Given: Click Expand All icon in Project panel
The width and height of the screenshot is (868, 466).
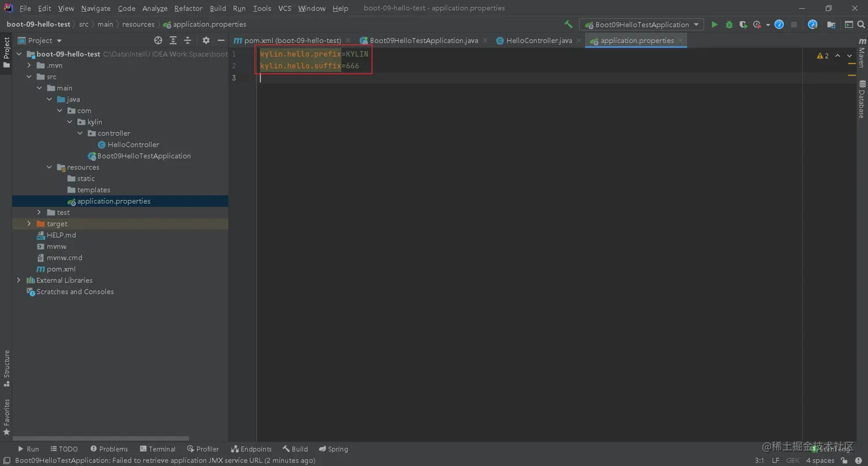Looking at the screenshot, I should (173, 40).
